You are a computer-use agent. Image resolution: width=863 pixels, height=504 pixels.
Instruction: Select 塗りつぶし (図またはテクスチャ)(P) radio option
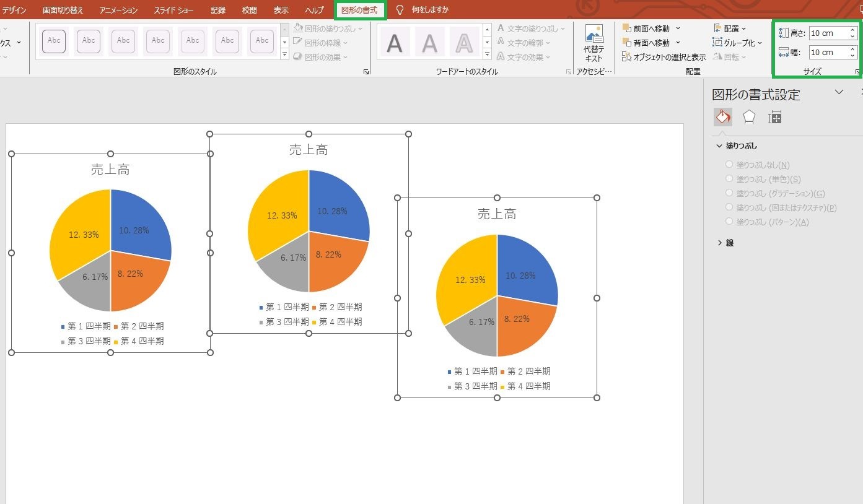(729, 207)
